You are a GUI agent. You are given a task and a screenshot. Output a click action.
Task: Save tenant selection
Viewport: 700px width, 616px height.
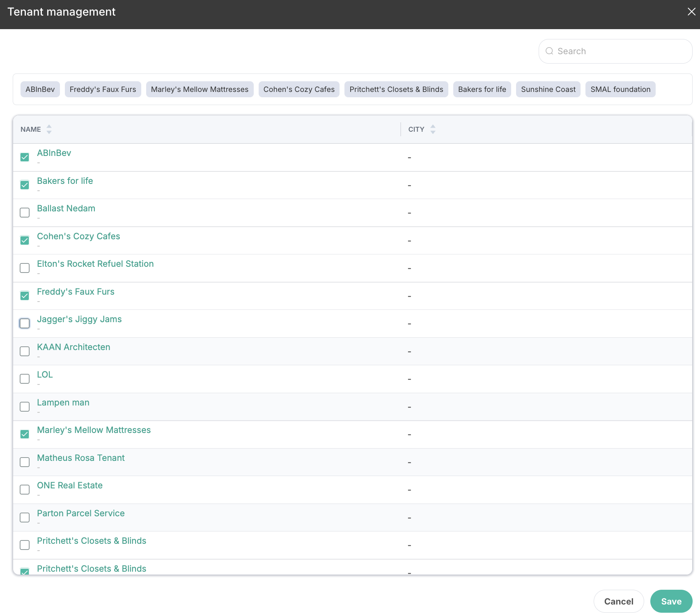671,601
